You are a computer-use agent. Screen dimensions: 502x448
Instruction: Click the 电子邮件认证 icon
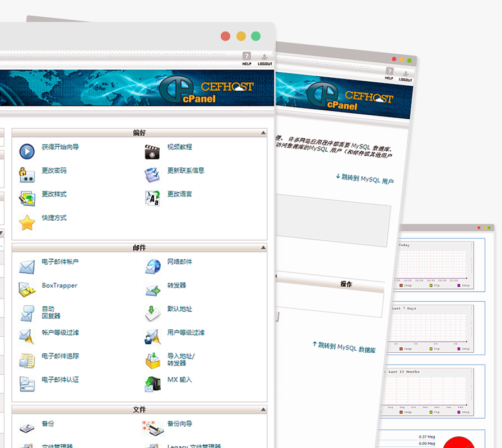27,384
